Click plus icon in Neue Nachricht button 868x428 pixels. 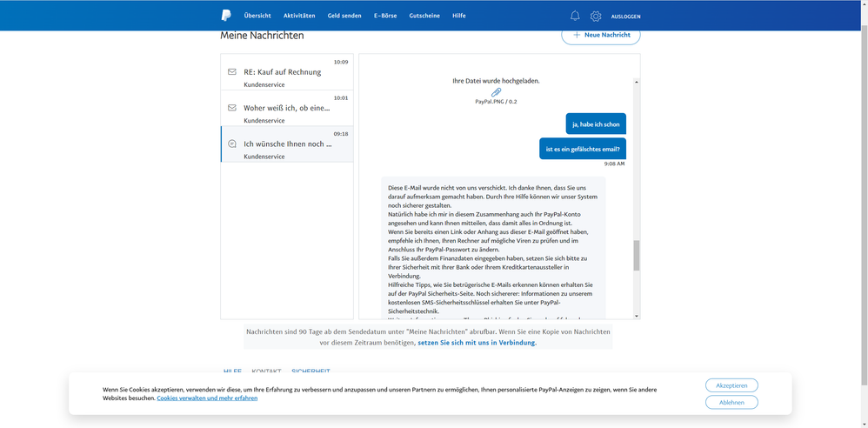click(x=576, y=35)
